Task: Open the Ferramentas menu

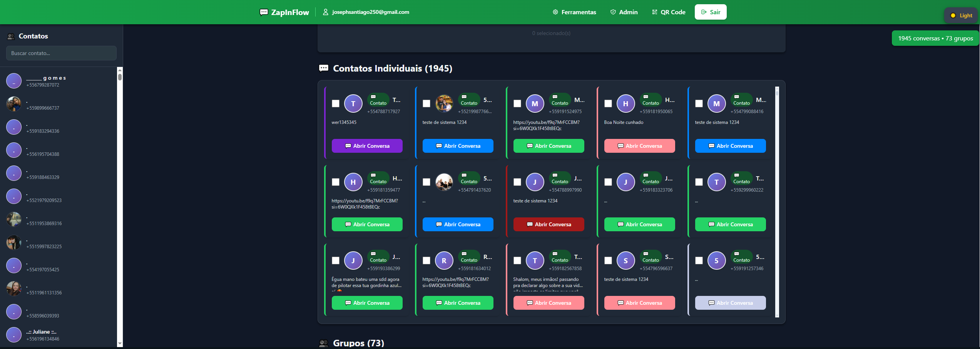Action: pyautogui.click(x=574, y=12)
